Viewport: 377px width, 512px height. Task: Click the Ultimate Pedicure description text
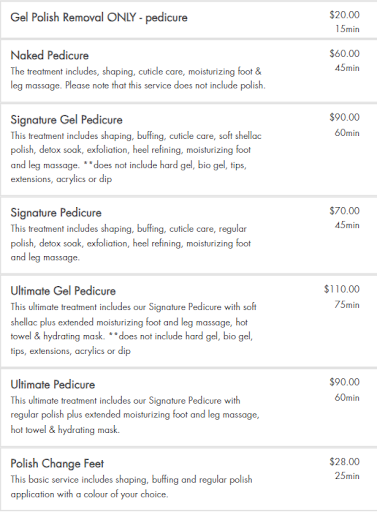click(x=135, y=415)
